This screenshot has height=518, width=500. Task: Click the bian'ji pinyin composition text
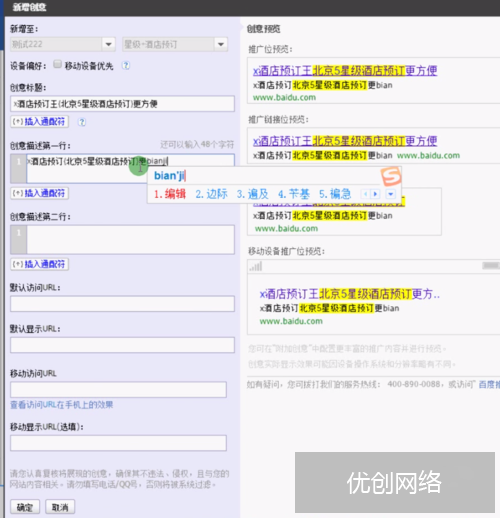(x=170, y=175)
